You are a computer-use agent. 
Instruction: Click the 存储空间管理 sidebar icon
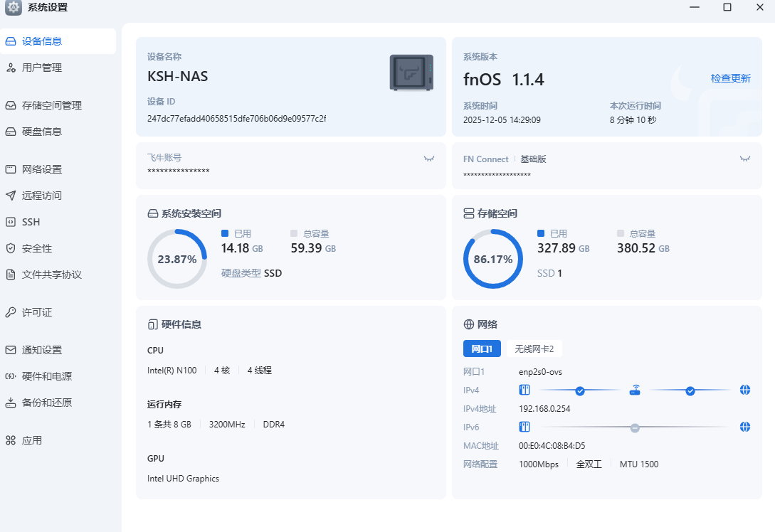[x=11, y=105]
